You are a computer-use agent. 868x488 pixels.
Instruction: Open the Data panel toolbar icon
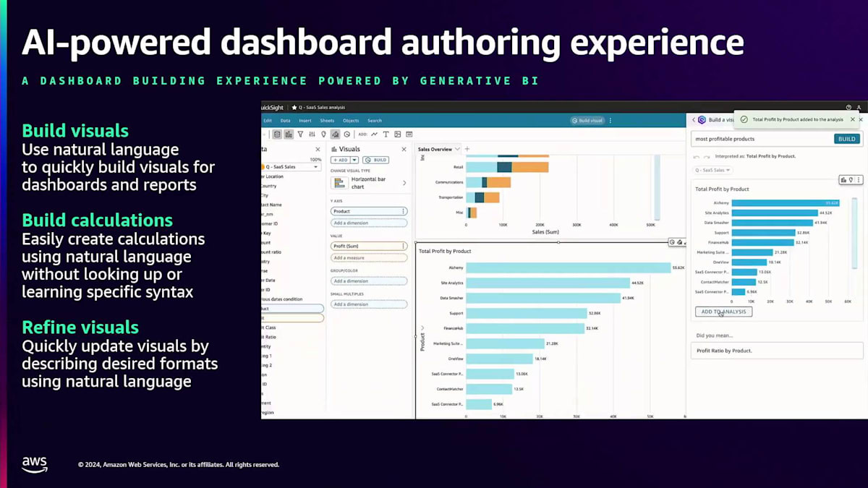(277, 134)
